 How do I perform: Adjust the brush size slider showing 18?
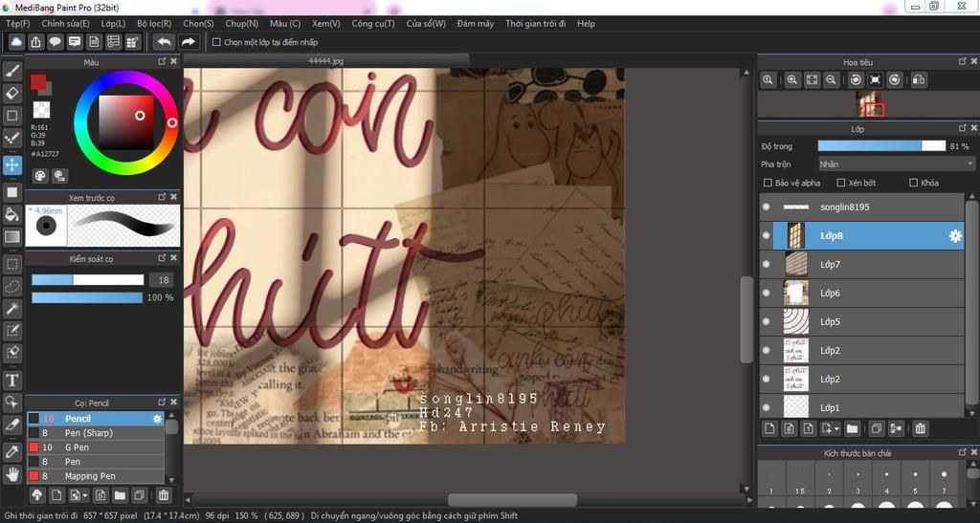pyautogui.click(x=87, y=280)
